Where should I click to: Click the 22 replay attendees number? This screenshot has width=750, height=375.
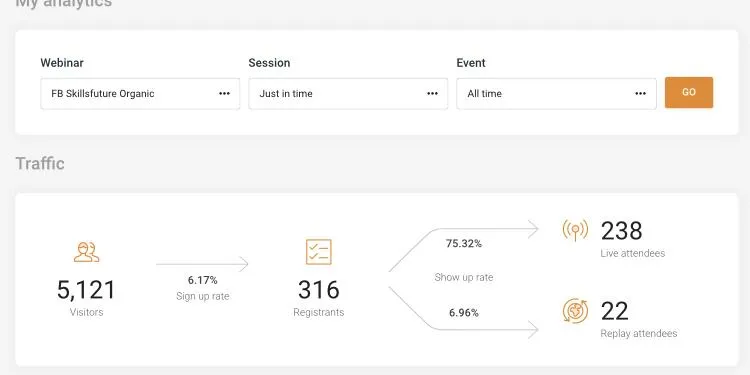pyautogui.click(x=615, y=311)
